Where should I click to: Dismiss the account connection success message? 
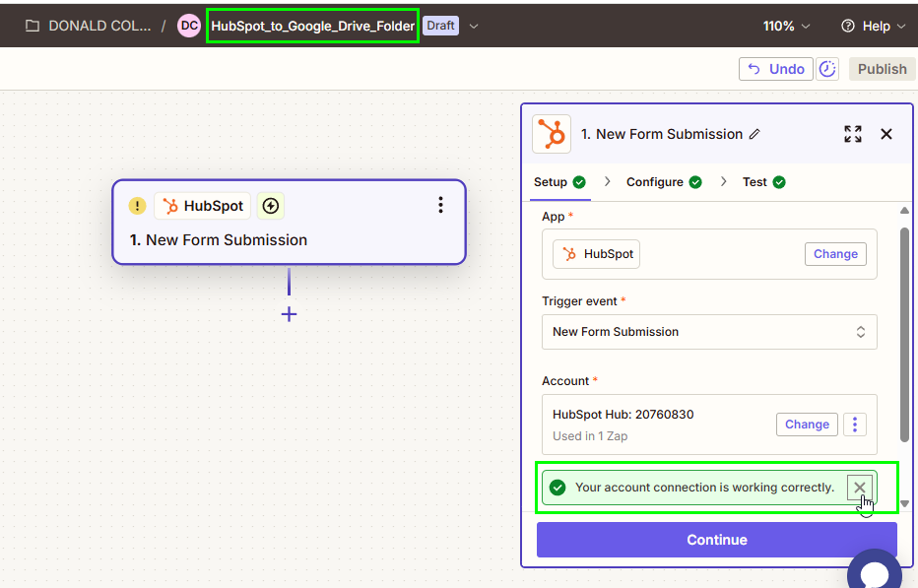pos(860,488)
